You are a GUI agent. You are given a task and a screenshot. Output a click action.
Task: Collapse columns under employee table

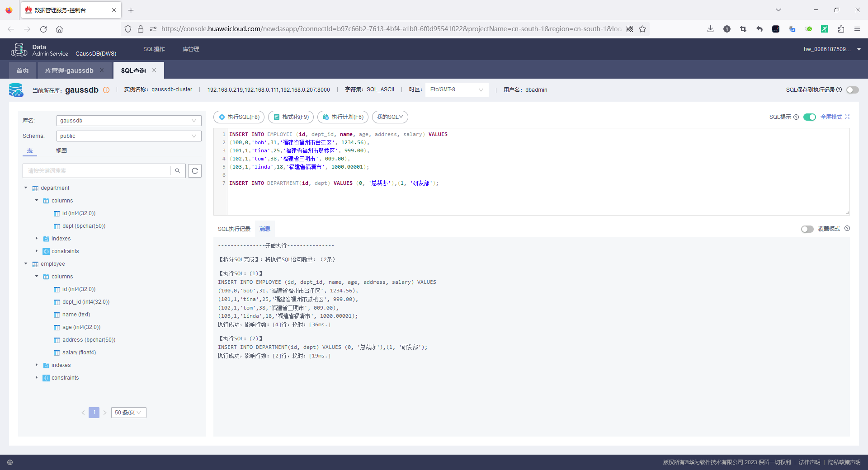pyautogui.click(x=37, y=277)
